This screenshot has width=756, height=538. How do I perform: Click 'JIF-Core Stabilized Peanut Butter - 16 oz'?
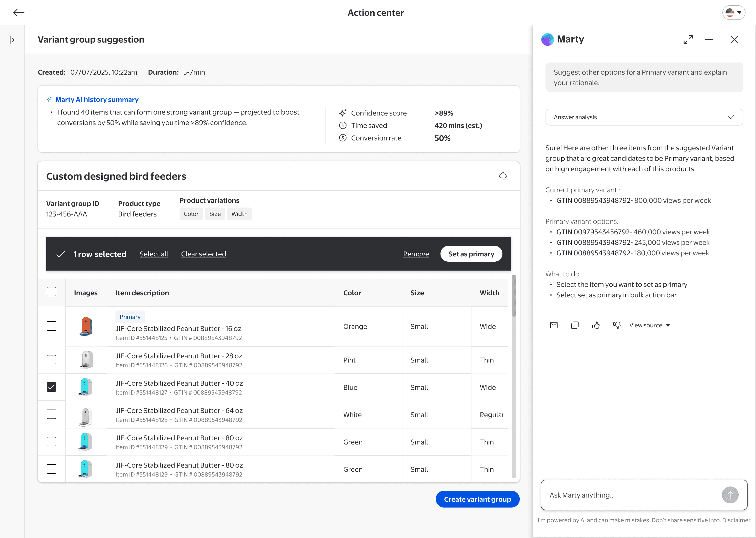point(178,329)
